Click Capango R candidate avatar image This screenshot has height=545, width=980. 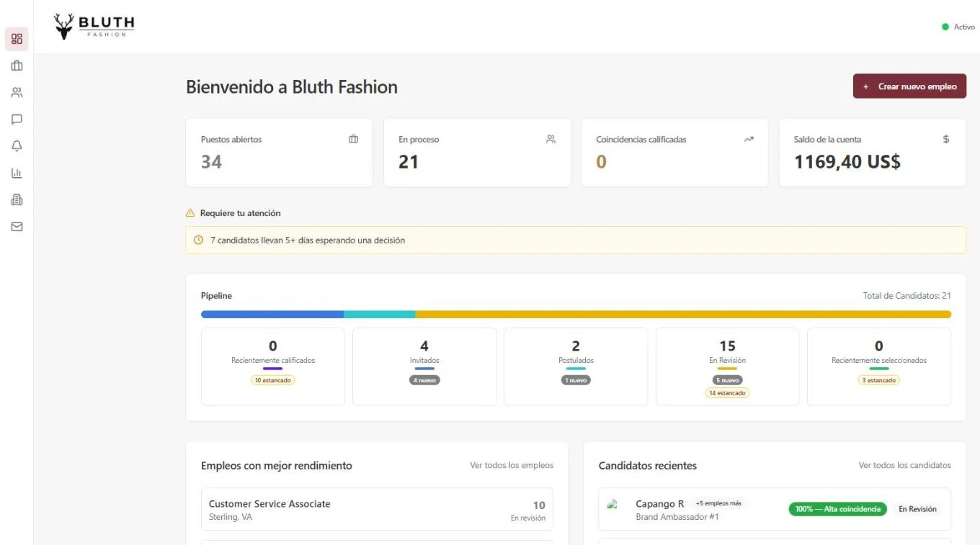(613, 505)
